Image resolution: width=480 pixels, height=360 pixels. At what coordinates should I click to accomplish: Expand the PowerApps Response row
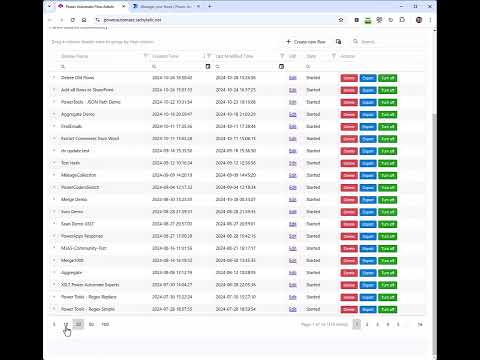click(x=54, y=236)
